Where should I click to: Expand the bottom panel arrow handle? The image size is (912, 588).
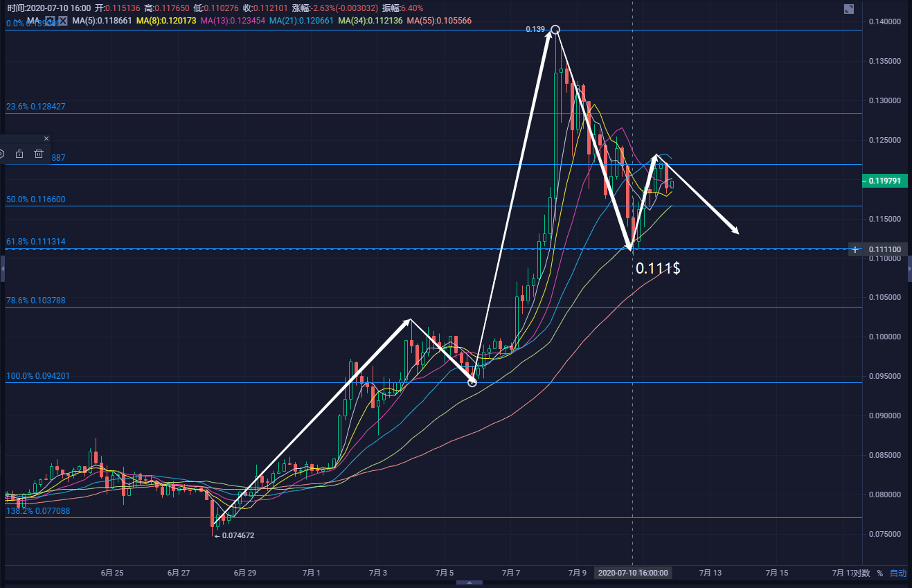point(470,583)
